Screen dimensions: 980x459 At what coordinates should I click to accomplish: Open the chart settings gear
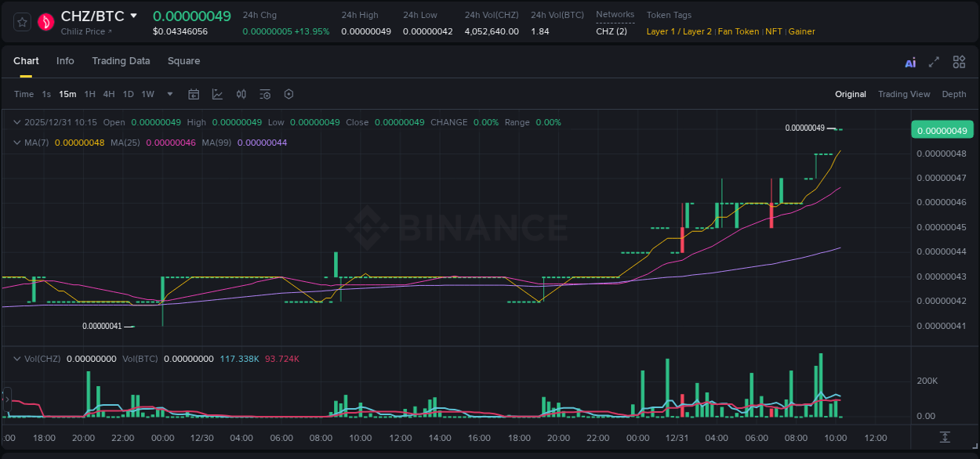click(289, 94)
